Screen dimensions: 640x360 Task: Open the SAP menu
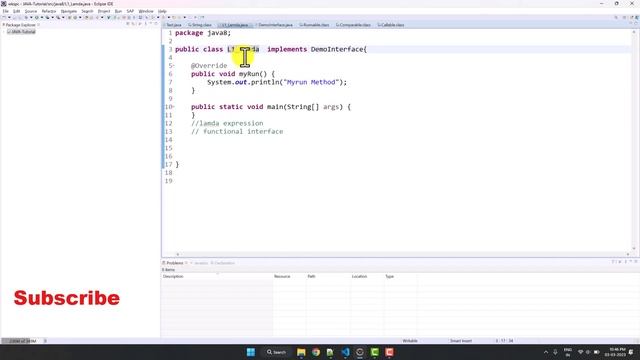130,11
